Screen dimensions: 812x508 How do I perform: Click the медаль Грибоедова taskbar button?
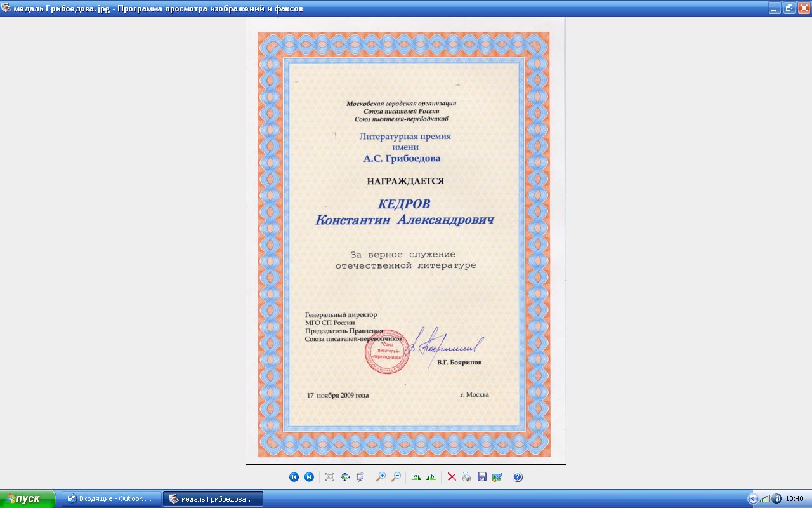pos(213,499)
